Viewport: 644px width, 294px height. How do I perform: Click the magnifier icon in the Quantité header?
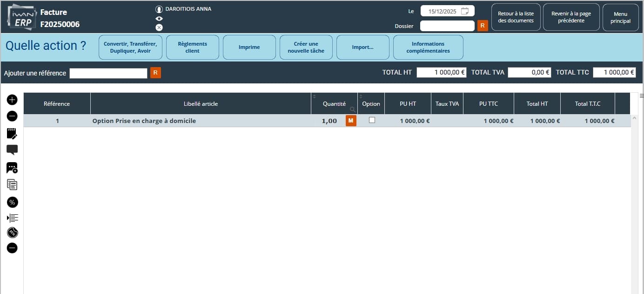point(353,109)
